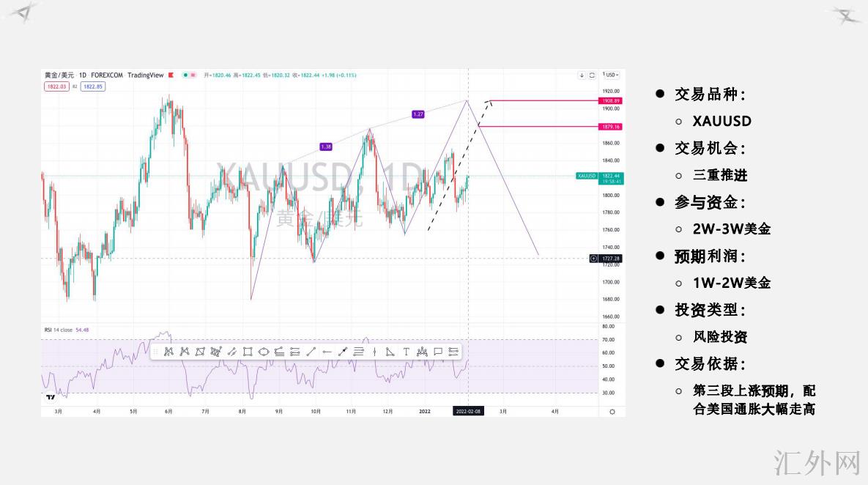Click the red flag icon beside TradingView
The width and height of the screenshot is (868, 485).
pos(171,75)
